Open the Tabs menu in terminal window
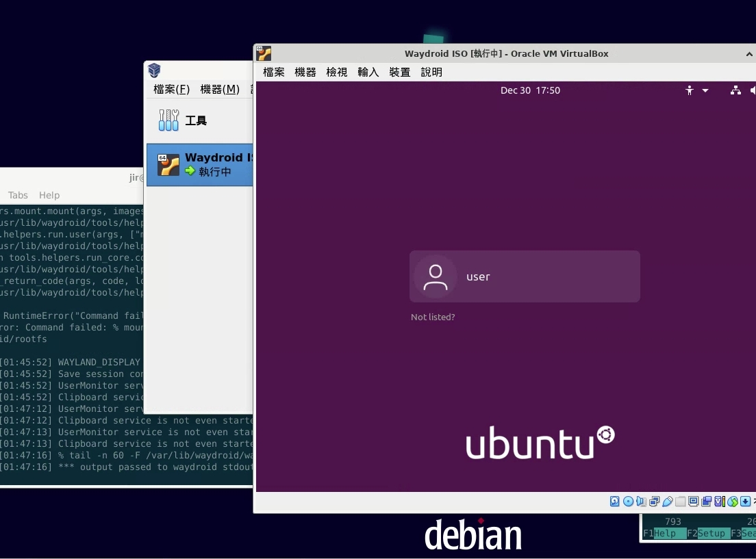 tap(18, 195)
